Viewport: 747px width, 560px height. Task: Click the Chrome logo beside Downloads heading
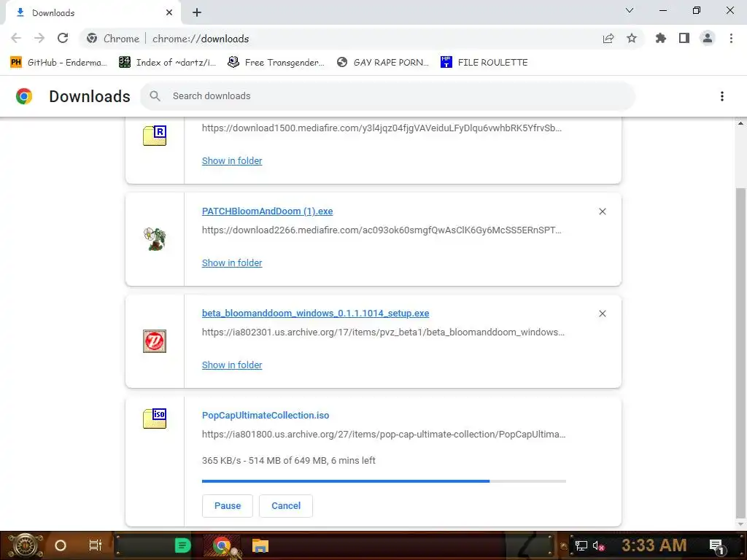pos(24,96)
